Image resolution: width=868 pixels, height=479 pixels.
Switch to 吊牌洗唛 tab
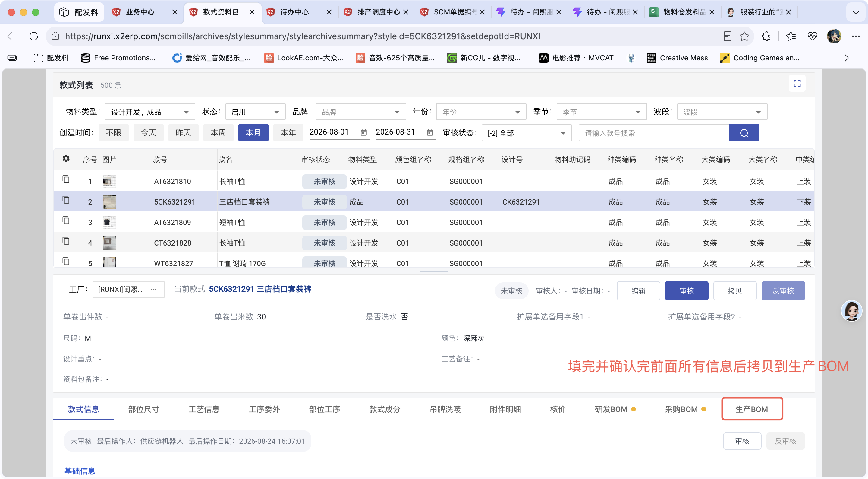445,410
